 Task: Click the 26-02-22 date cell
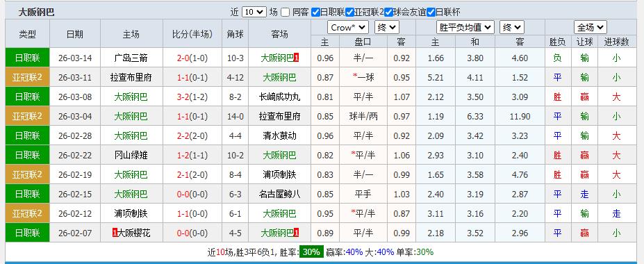click(75, 155)
